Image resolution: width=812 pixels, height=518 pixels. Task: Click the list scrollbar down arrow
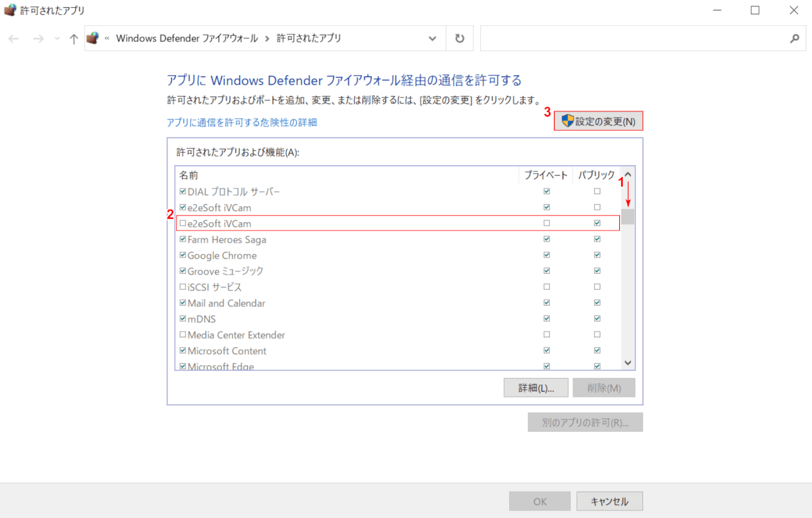coord(628,363)
